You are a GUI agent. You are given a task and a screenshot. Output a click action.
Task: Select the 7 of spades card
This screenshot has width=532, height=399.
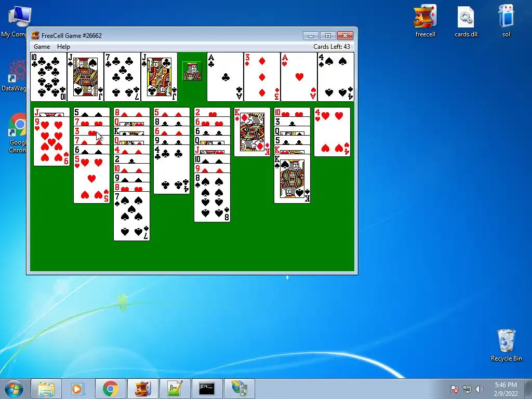[x=131, y=216]
